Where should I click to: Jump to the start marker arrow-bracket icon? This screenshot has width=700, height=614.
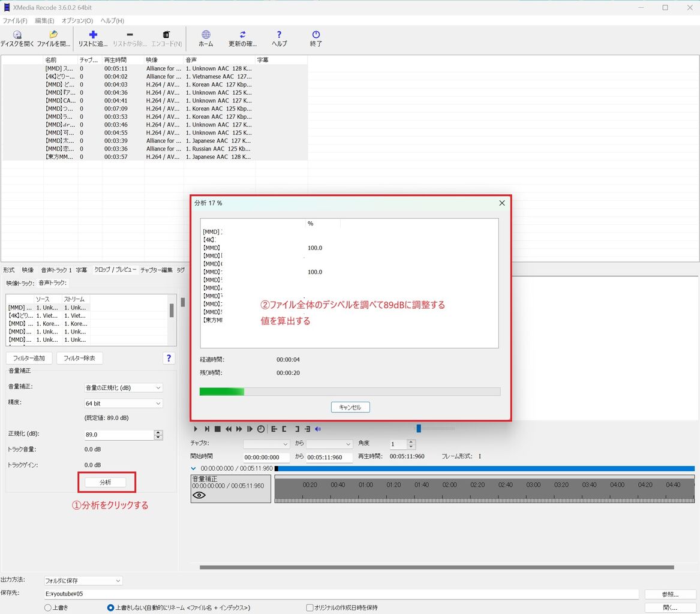pos(274,429)
